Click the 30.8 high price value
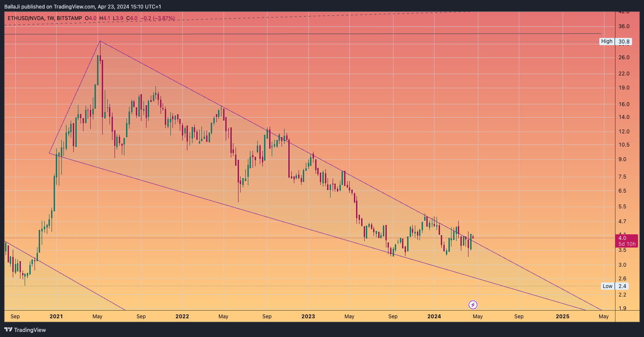 pos(624,41)
